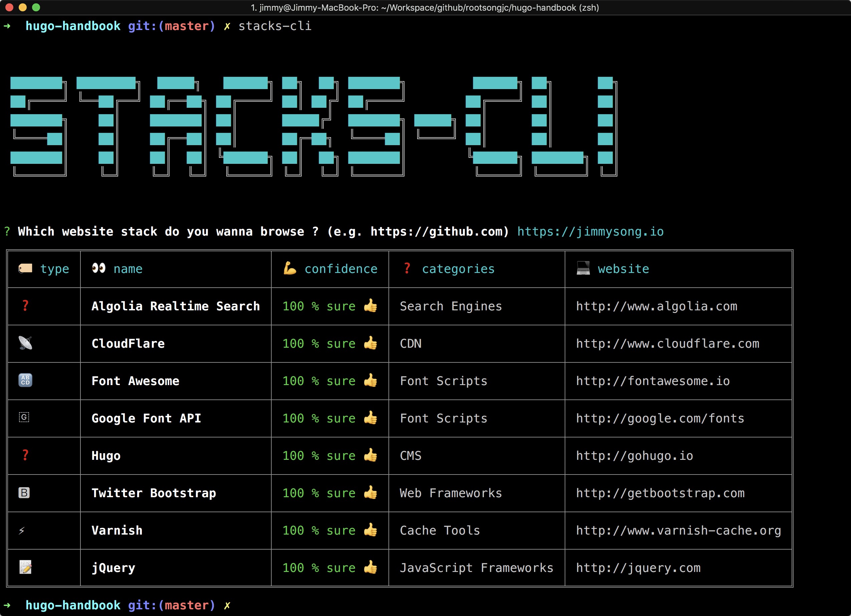Click 'hugo-handbook' in the first prompt line
This screenshot has width=851, height=616.
click(x=73, y=26)
